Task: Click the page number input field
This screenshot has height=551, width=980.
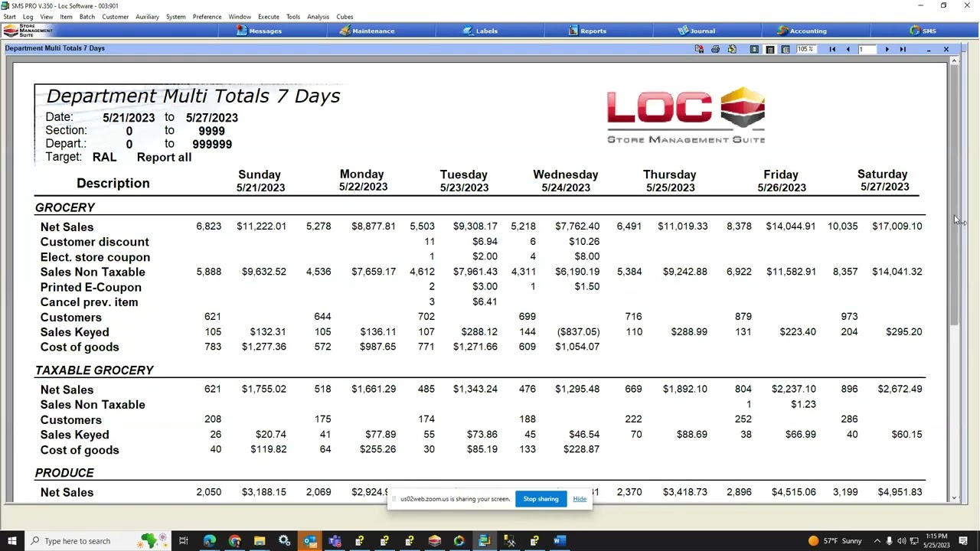Action: click(x=867, y=49)
